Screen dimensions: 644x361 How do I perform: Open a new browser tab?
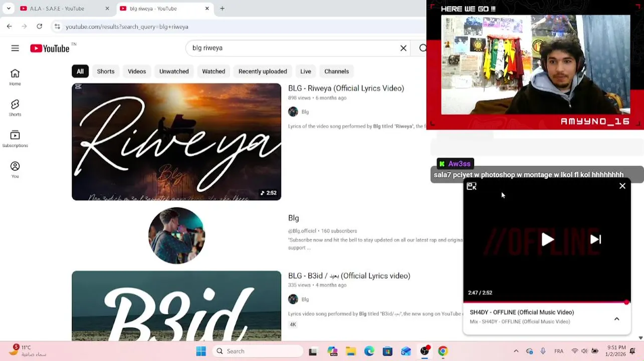tap(223, 9)
